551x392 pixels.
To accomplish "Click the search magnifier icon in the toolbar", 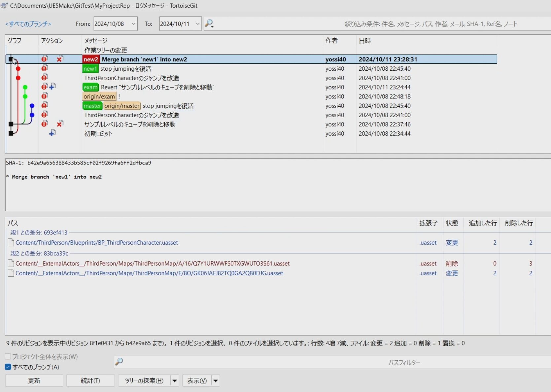I will point(209,23).
